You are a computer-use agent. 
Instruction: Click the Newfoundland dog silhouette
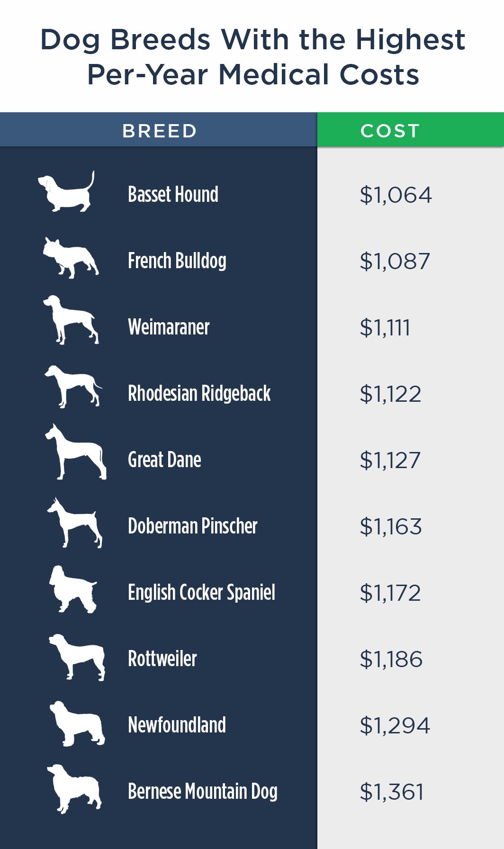point(77,723)
